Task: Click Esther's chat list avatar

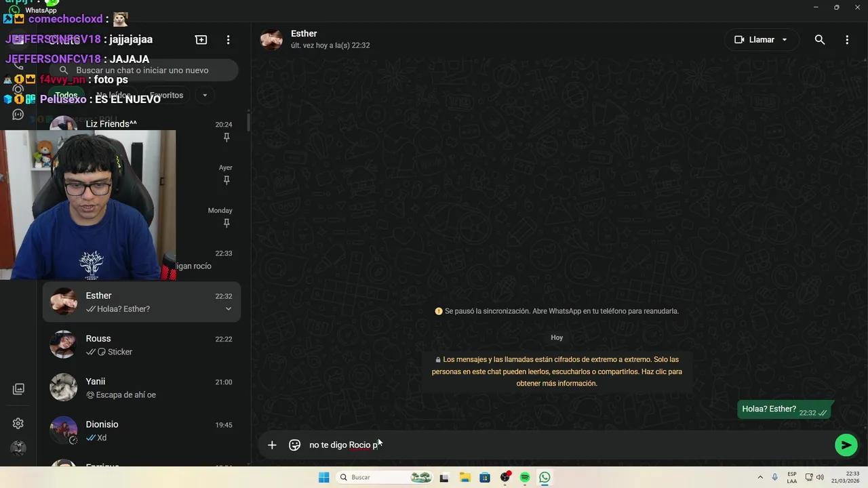Action: 64,302
